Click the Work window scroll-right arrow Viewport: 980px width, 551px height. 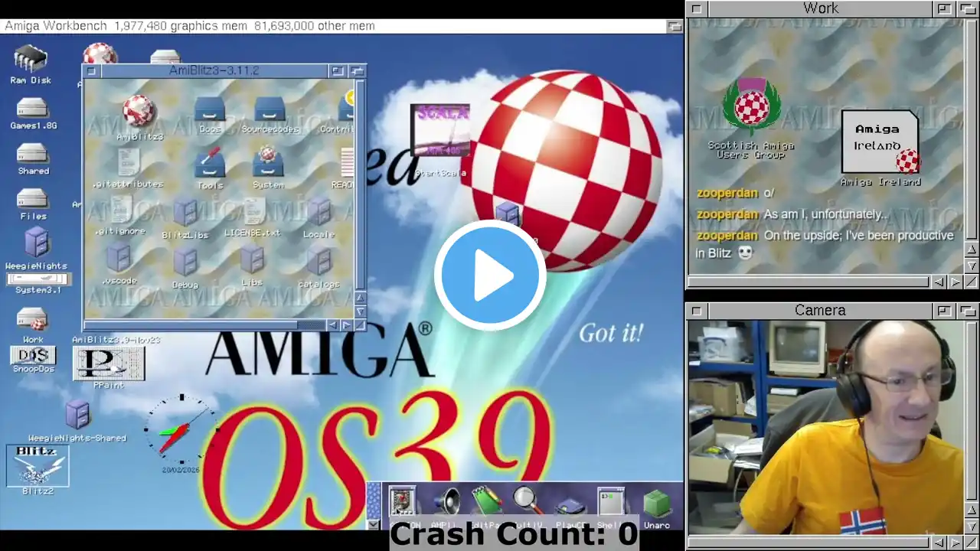[x=955, y=282]
